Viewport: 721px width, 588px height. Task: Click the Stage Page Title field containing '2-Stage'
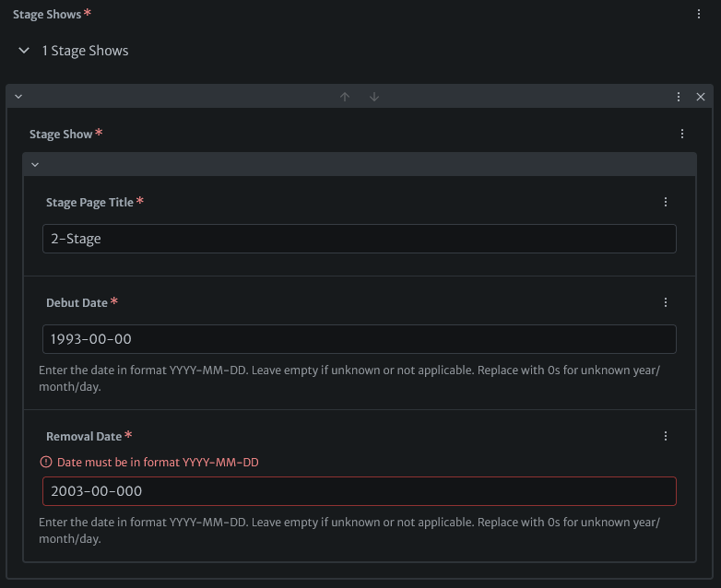359,239
